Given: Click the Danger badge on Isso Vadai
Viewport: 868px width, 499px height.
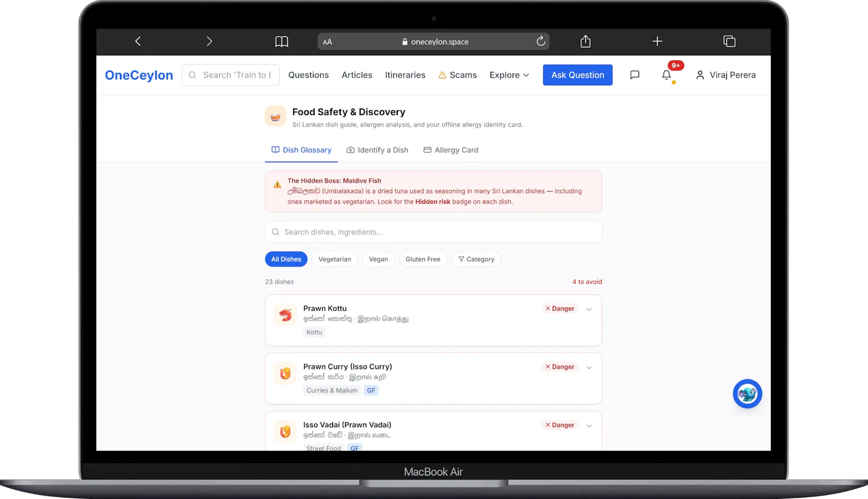Looking at the screenshot, I should (x=559, y=425).
